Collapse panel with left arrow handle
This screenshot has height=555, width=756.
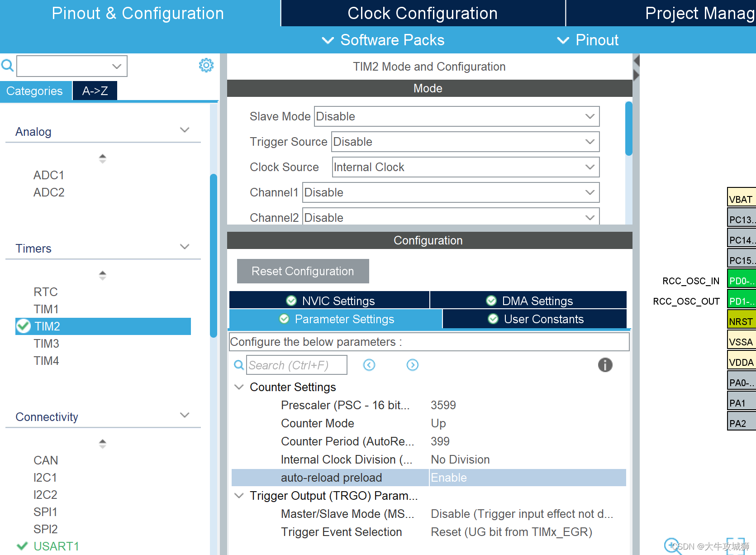pos(637,61)
